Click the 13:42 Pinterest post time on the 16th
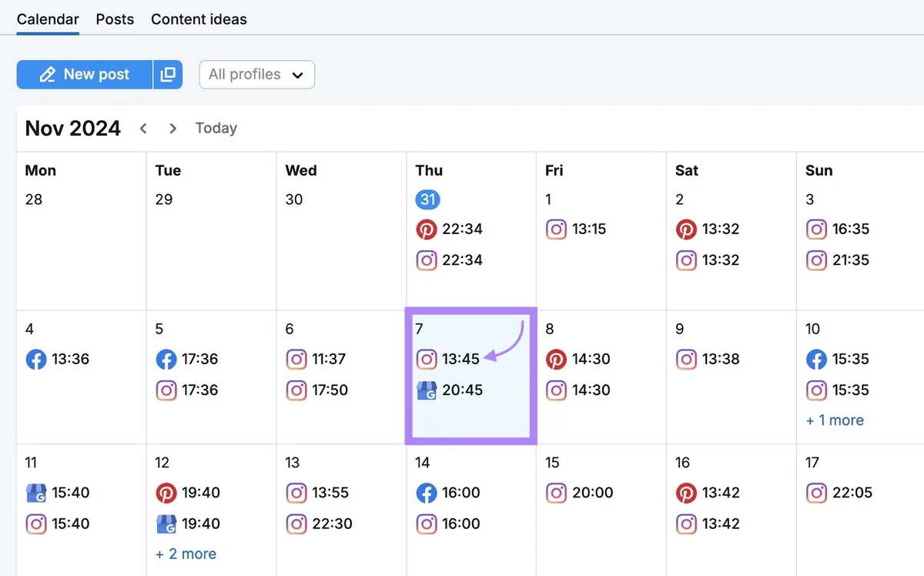The image size is (924, 576). (721, 493)
